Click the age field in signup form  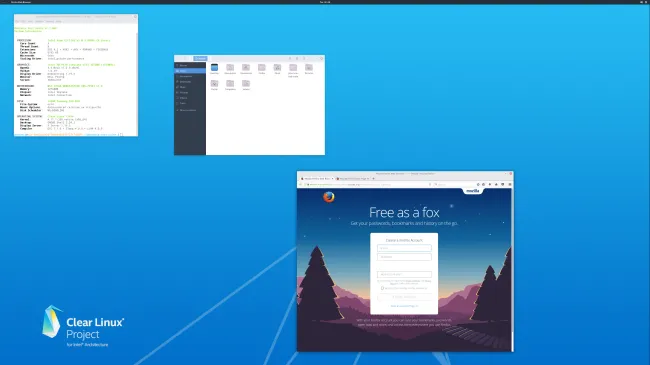(404, 274)
